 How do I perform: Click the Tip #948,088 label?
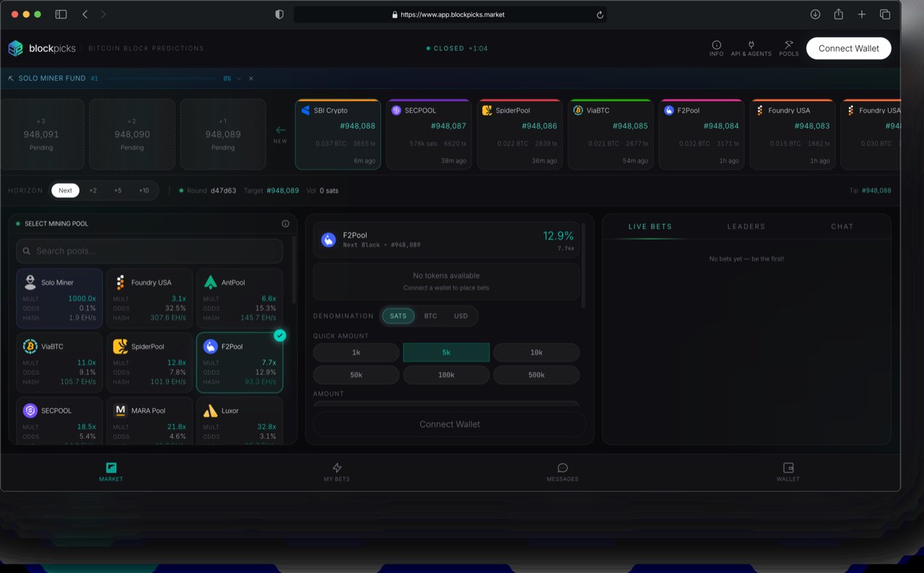coord(871,191)
